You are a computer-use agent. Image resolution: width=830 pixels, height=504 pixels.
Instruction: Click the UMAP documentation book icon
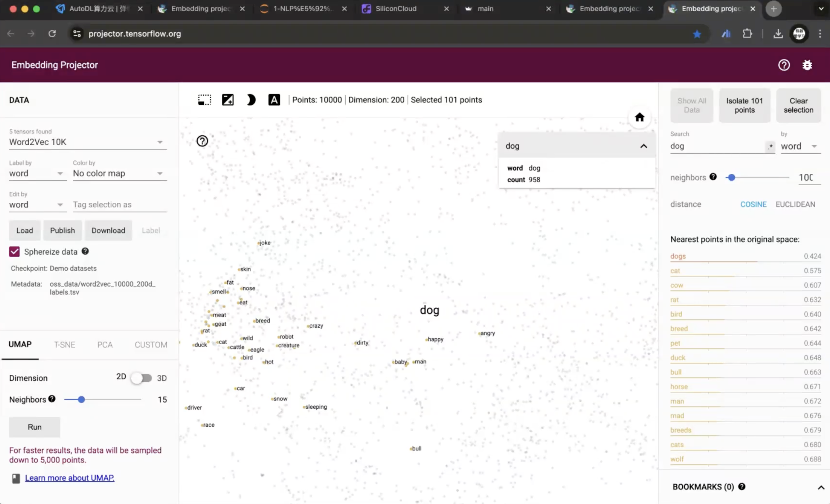[x=16, y=478]
